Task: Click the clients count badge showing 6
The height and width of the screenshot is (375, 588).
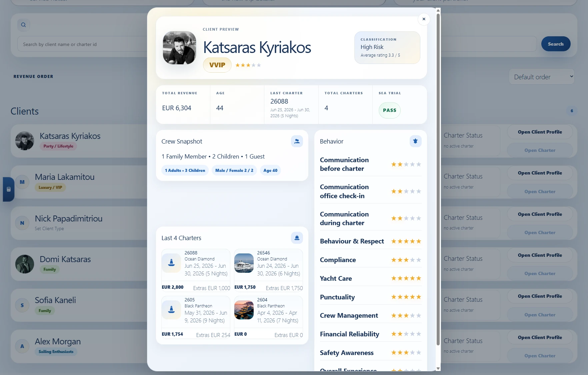Action: 572,111
